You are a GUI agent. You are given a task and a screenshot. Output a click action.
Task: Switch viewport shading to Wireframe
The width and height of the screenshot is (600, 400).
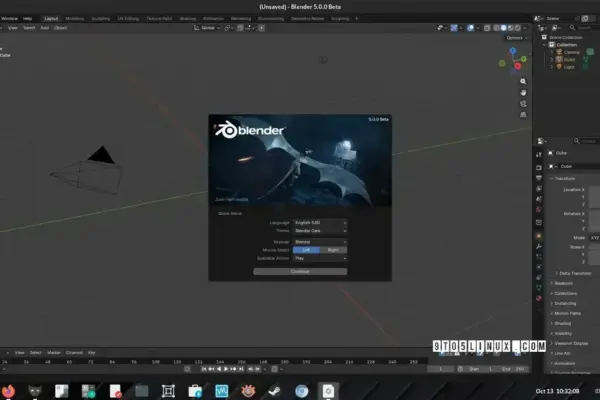496,28
